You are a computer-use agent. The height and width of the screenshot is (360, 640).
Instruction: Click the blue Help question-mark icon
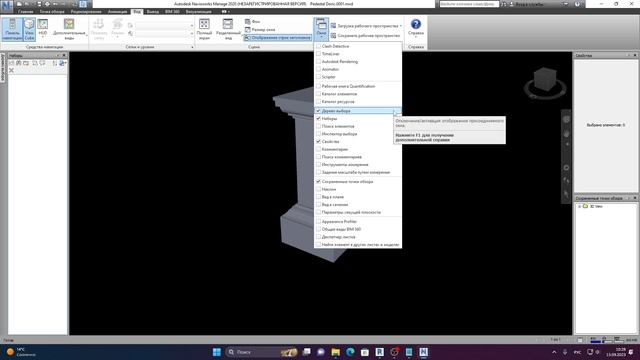(x=416, y=24)
